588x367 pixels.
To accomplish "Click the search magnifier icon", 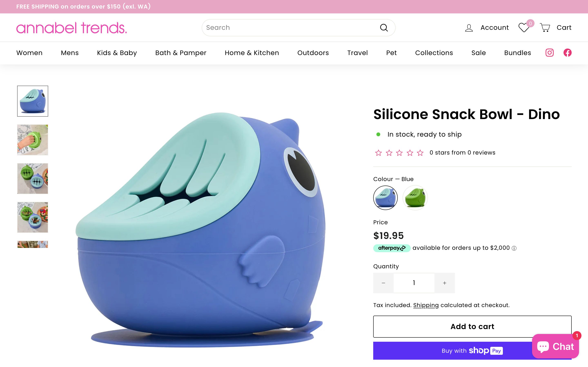I will (384, 28).
